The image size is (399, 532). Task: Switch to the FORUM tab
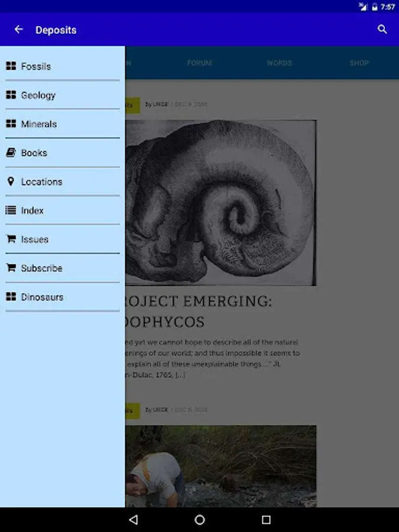point(200,63)
